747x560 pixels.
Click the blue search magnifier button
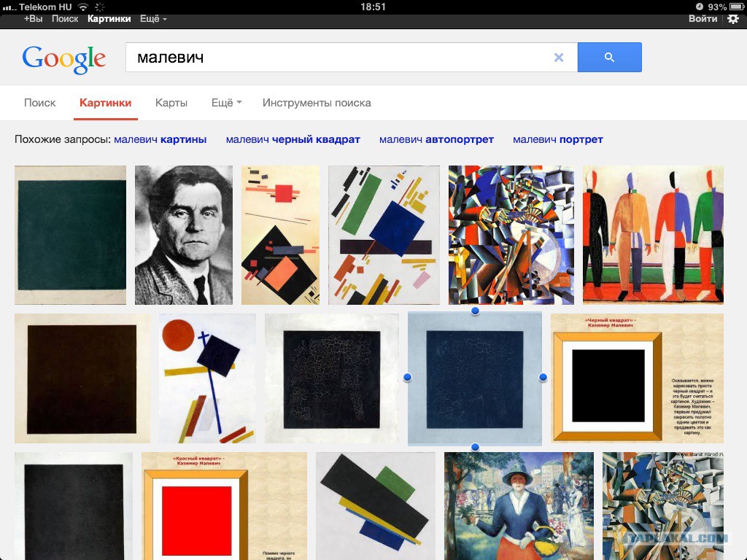(609, 57)
